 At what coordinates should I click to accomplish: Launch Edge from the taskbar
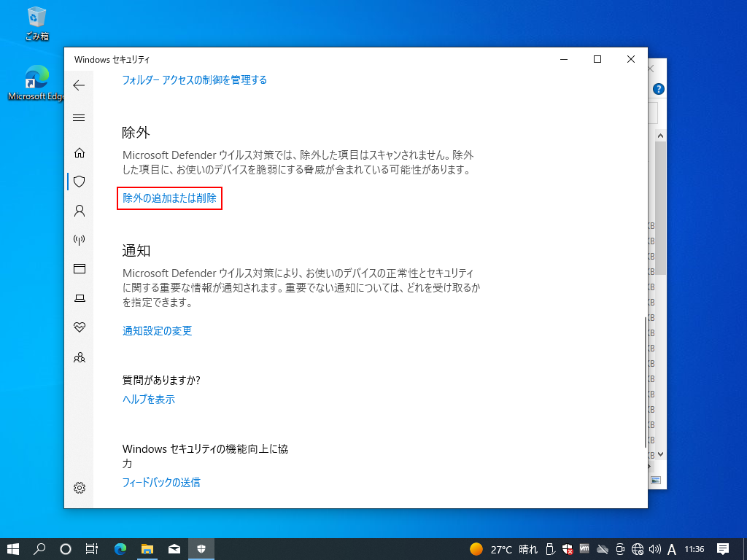click(120, 549)
